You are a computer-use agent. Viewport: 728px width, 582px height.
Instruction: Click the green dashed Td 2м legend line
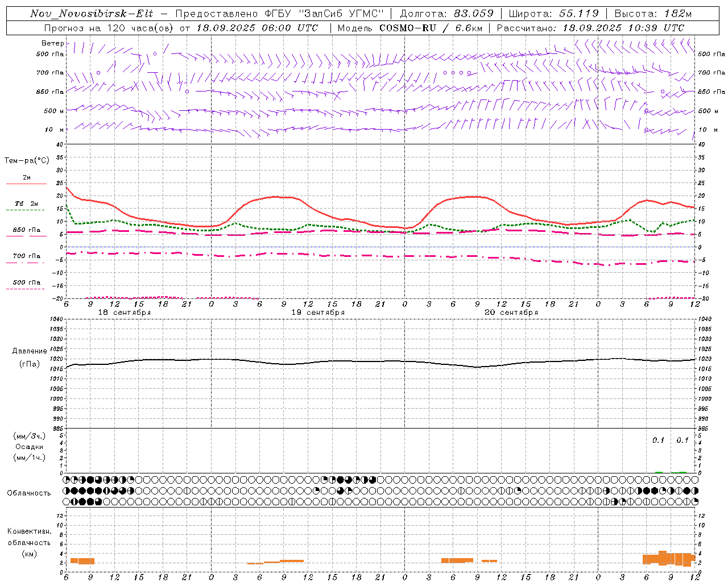(25, 210)
